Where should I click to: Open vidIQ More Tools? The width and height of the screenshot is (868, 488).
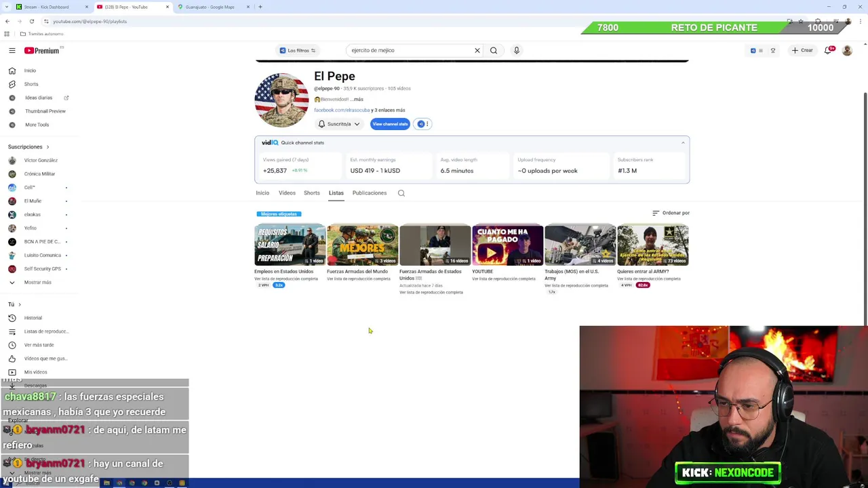37,125
